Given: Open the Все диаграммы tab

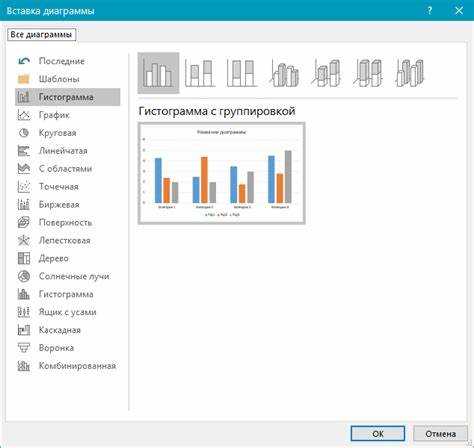Looking at the screenshot, I should coord(42,35).
